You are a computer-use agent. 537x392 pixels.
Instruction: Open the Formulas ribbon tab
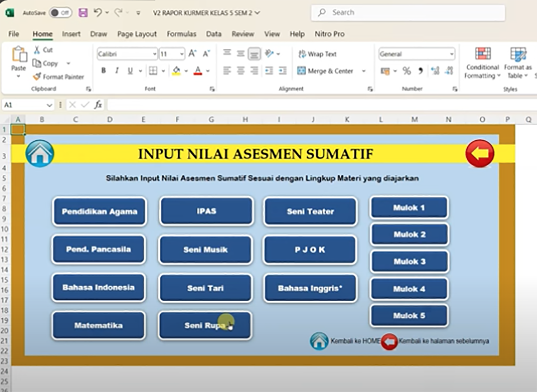(x=181, y=34)
